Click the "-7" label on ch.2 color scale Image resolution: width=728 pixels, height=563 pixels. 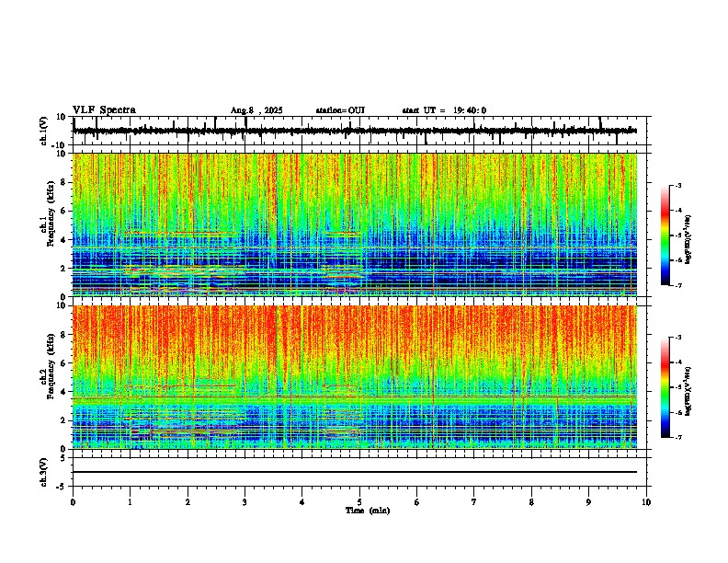click(677, 437)
